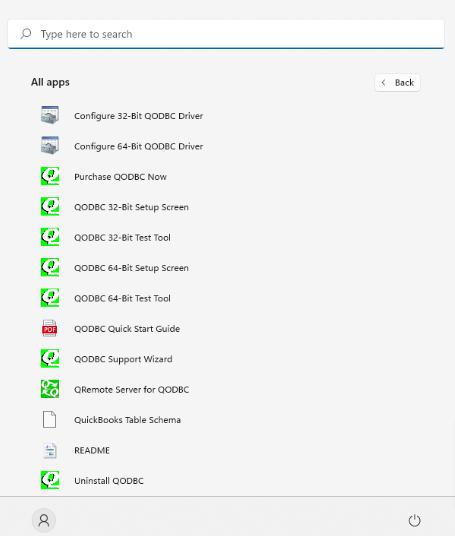Launch 'QODBC 32-Bit Test Tool' text entry
The height and width of the screenshot is (536, 455).
(122, 238)
